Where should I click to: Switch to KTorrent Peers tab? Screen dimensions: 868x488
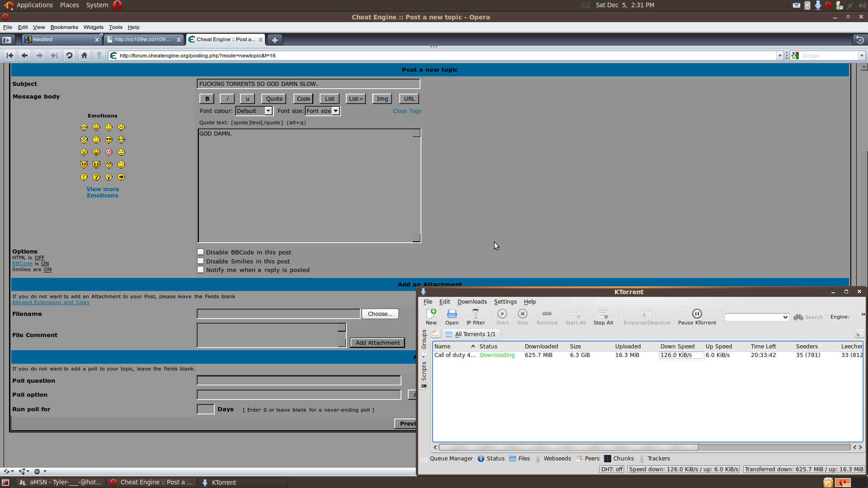coord(588,459)
